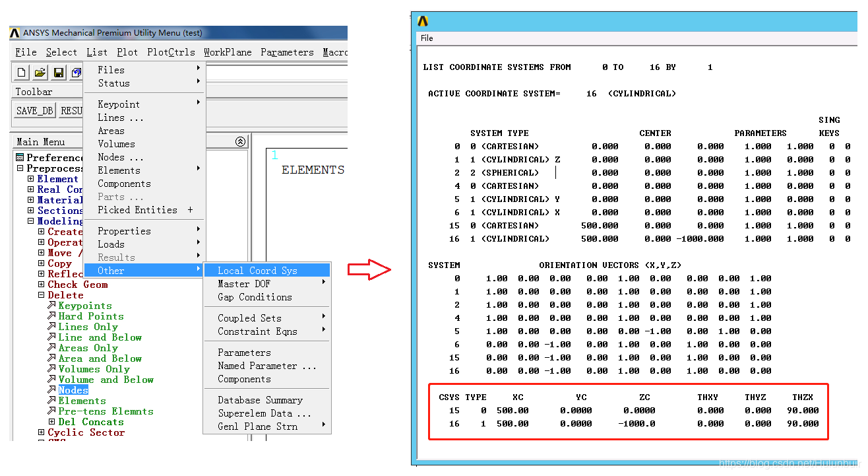Open Genl Plane Strn submenu

coord(266,426)
